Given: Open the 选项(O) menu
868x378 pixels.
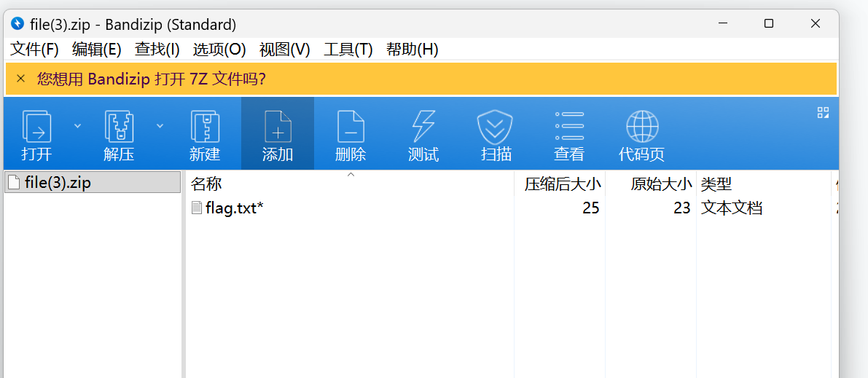Looking at the screenshot, I should (x=219, y=50).
